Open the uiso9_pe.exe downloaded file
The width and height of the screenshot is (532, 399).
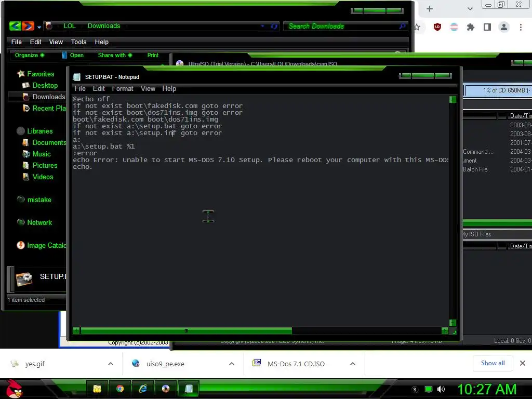165,364
